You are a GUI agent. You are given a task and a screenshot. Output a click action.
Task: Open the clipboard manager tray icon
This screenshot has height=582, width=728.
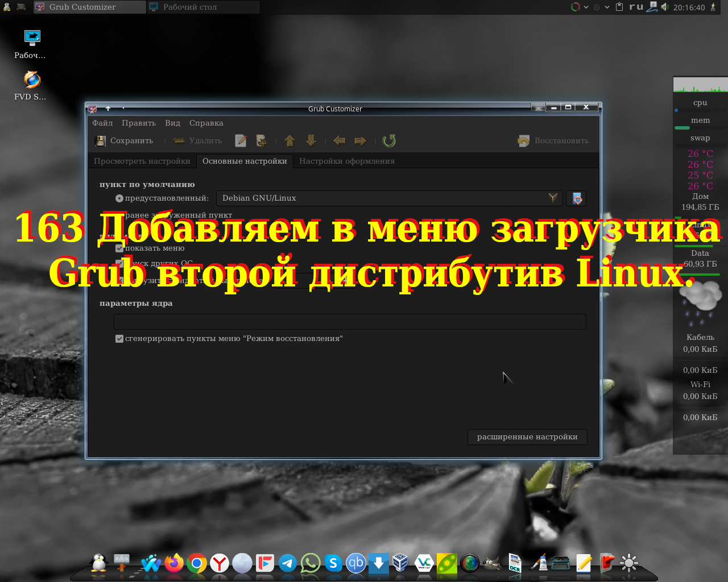[619, 7]
